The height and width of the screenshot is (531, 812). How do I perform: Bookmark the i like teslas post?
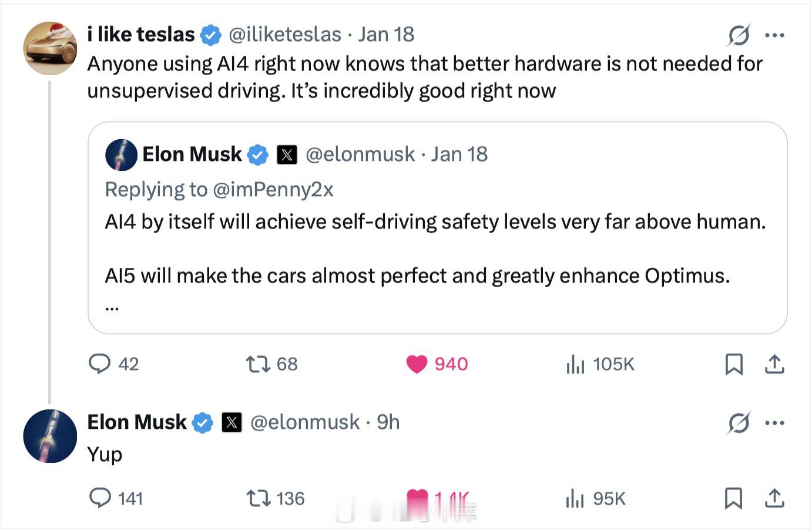tap(734, 364)
